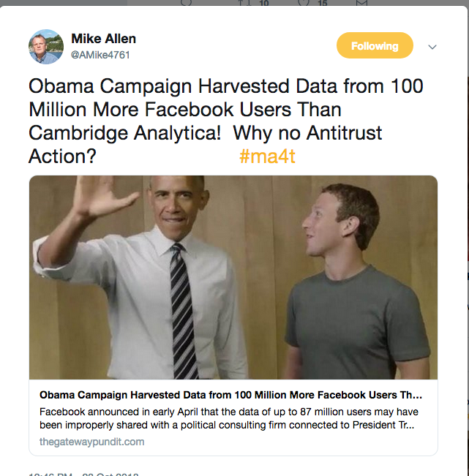This screenshot has height=476, width=469.
Task: Click the reply icon above the tweet
Action: click(185, 2)
